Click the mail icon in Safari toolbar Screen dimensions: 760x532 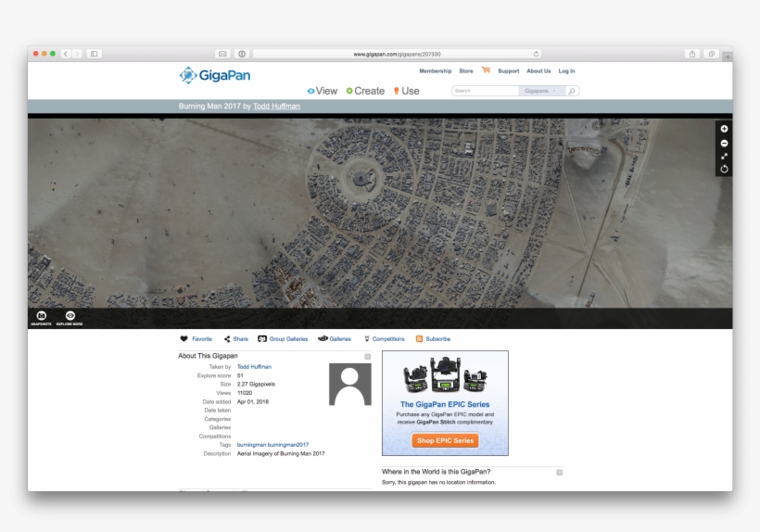click(x=222, y=54)
